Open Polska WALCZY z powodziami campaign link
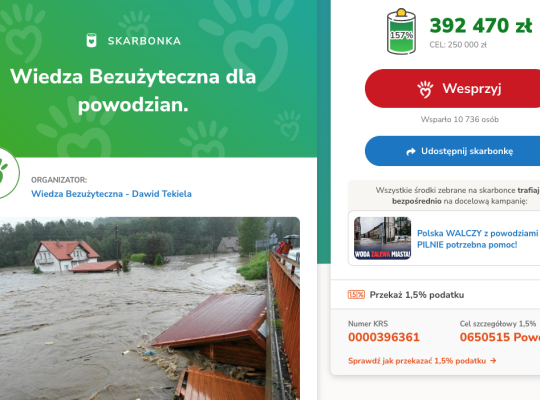The height and width of the screenshot is (400, 540). click(x=477, y=239)
